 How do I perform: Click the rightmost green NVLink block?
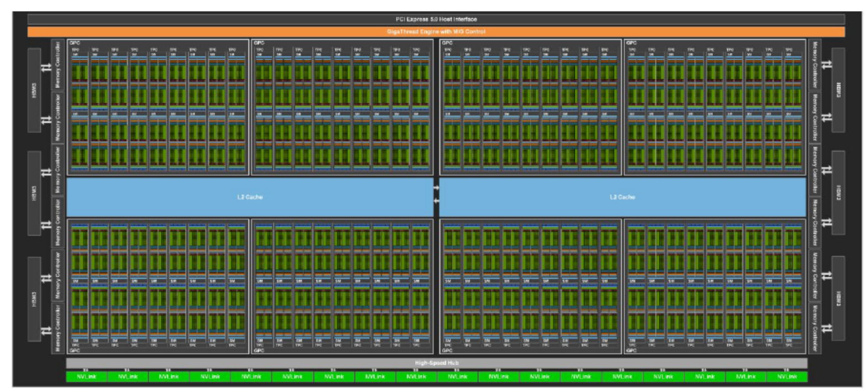(x=786, y=377)
